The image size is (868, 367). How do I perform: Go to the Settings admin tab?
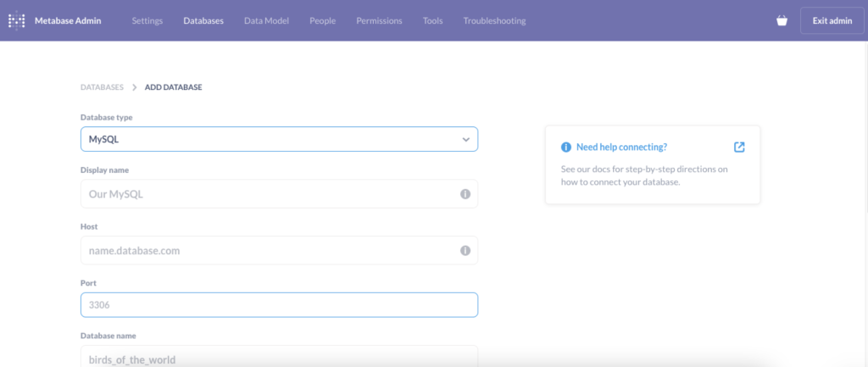pyautogui.click(x=147, y=21)
